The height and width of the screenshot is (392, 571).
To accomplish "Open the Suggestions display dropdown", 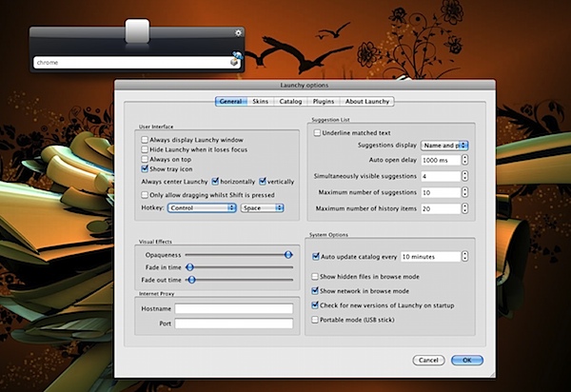I will point(444,146).
